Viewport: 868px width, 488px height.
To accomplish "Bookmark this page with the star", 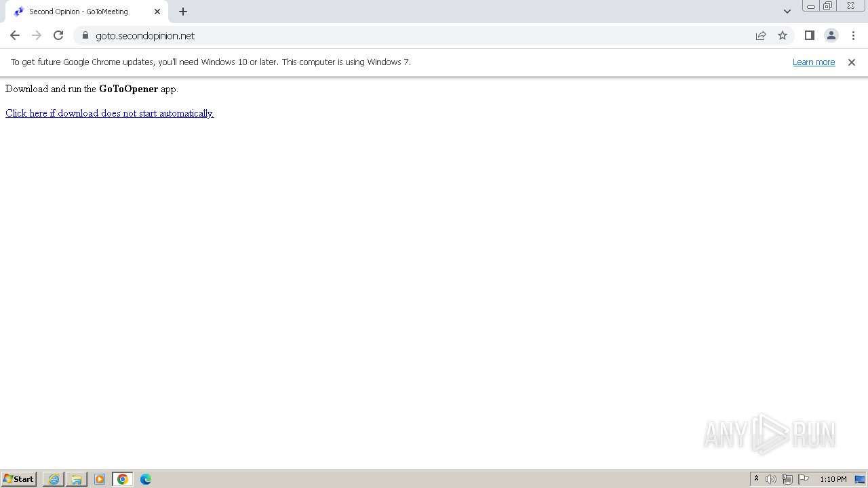I will (783, 35).
